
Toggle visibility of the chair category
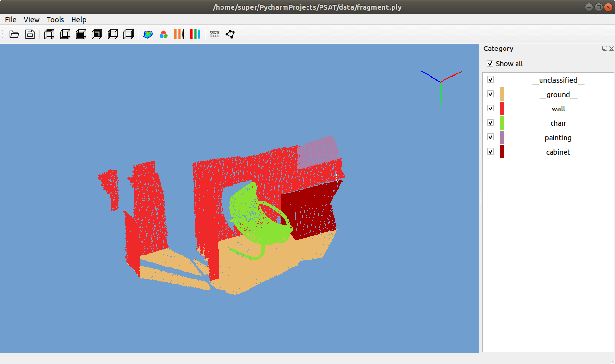(491, 122)
